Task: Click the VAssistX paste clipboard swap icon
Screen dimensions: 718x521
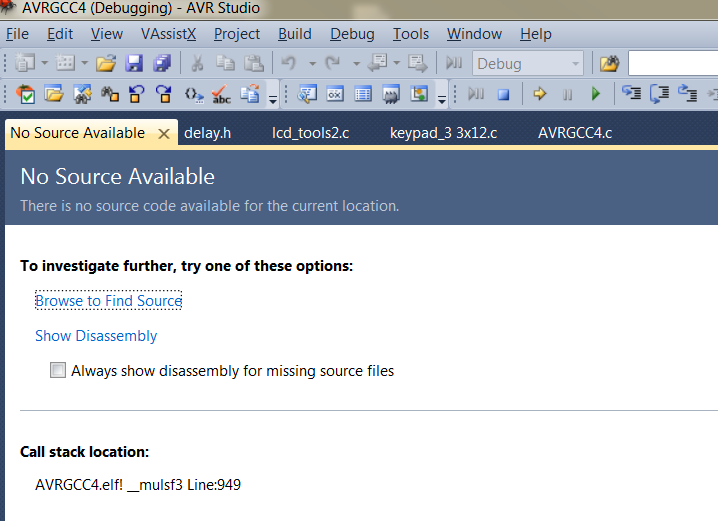Action: [250, 94]
